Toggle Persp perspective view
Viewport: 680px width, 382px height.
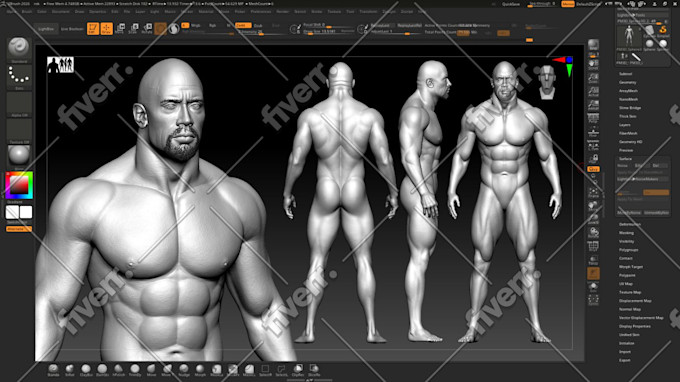click(x=593, y=118)
